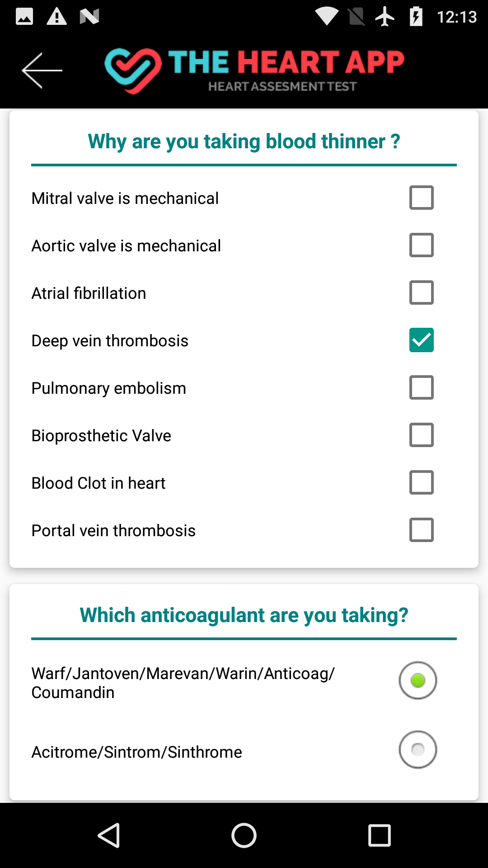Check the Bioprosthetic Valve box
Viewport: 488px width, 868px height.
click(421, 435)
